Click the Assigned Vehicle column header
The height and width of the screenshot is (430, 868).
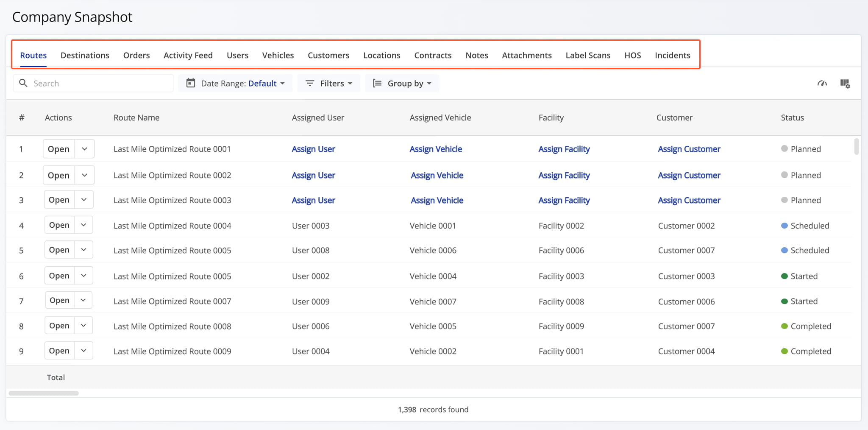tap(440, 117)
